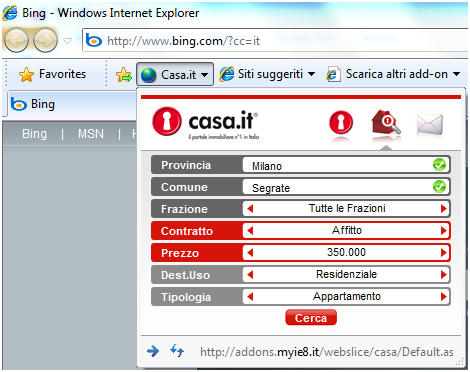470x372 pixels.
Task: Click left arrow in Frazione row
Action: (250, 209)
